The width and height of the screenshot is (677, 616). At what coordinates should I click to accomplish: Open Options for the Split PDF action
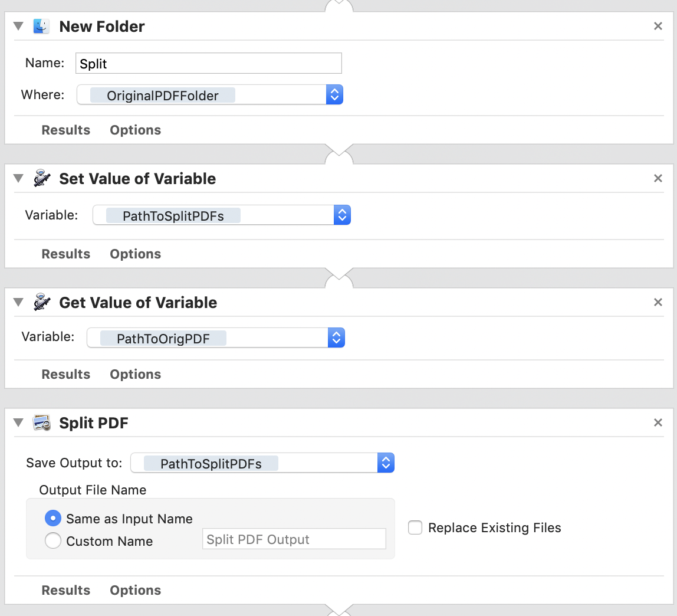135,590
